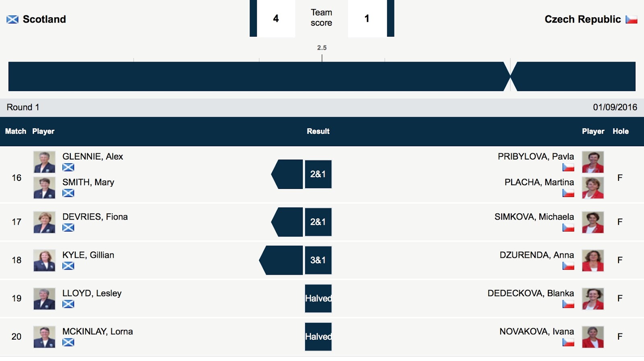Open PLACHA, Martina player name
Screen dimensions: 644x361
click(539, 182)
